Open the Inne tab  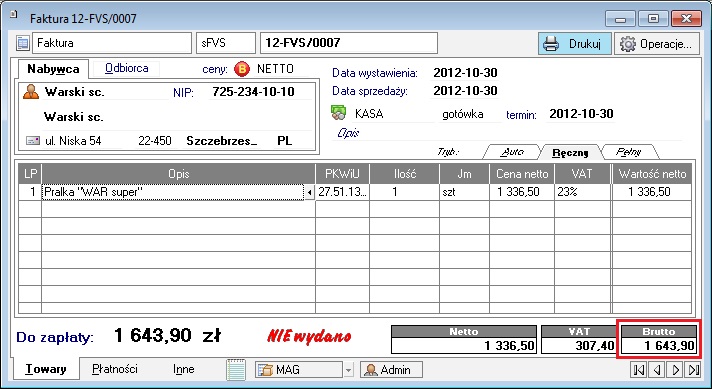pos(183,369)
